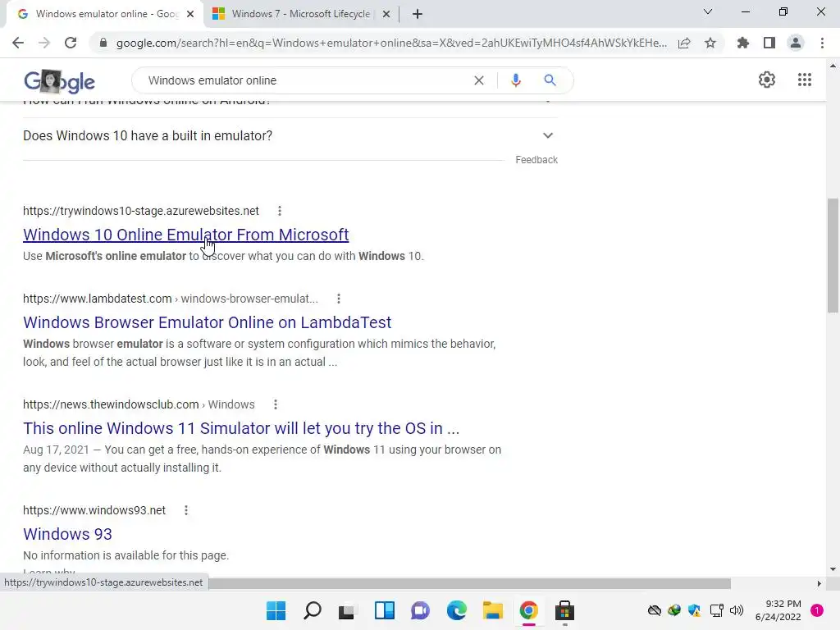Open Chrome profile avatar

796,43
